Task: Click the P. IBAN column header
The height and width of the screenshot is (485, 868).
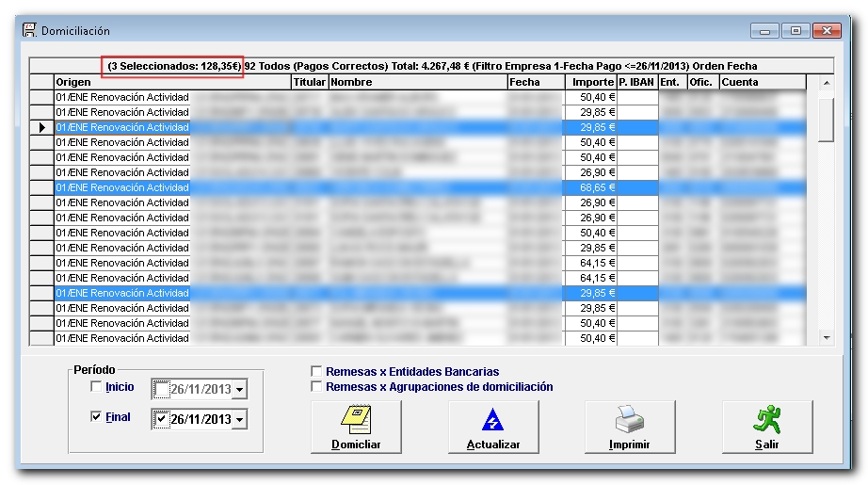Action: click(x=637, y=82)
